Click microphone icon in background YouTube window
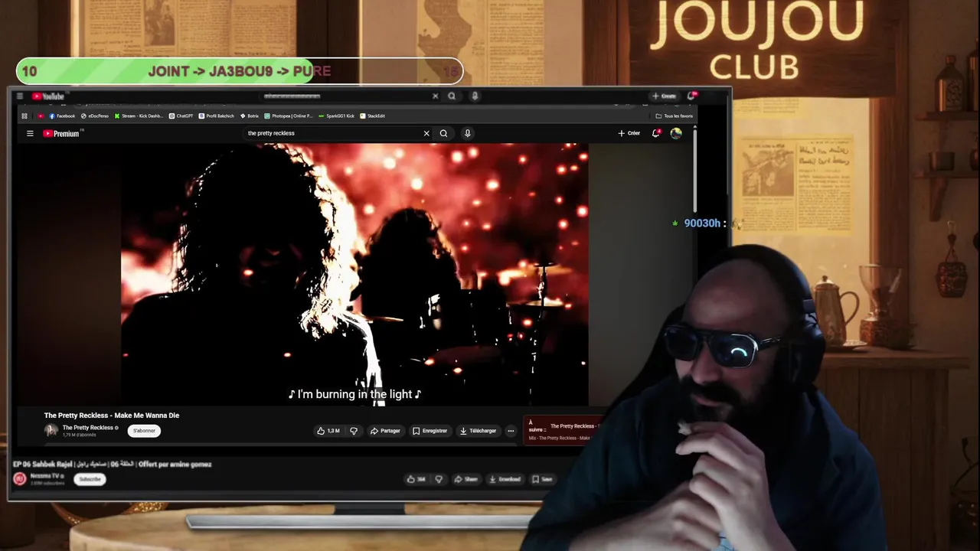 tap(475, 96)
